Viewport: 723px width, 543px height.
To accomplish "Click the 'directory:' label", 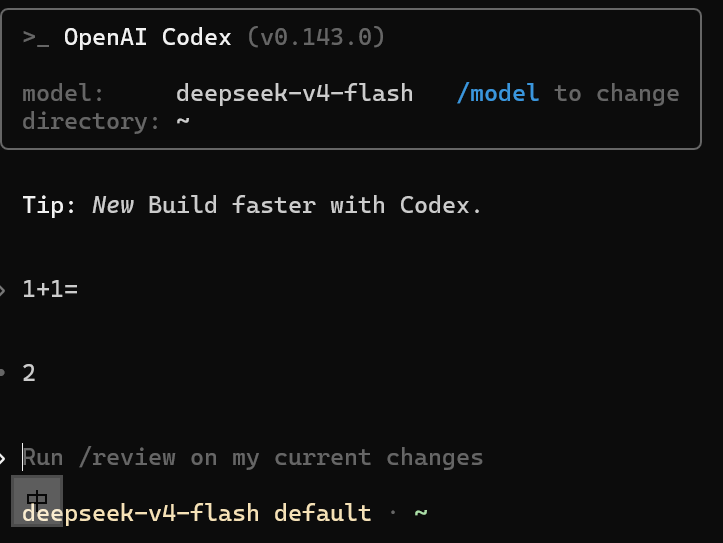I will tap(91, 122).
